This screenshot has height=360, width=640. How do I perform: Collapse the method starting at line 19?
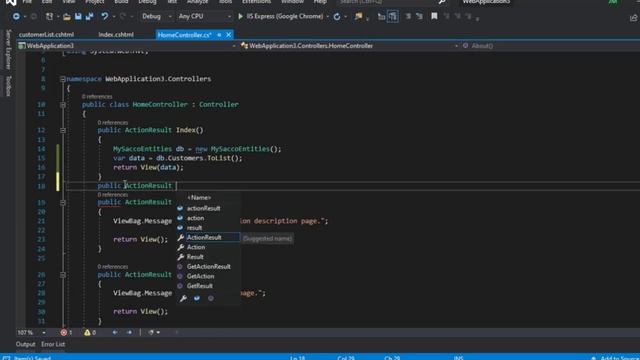(62, 203)
